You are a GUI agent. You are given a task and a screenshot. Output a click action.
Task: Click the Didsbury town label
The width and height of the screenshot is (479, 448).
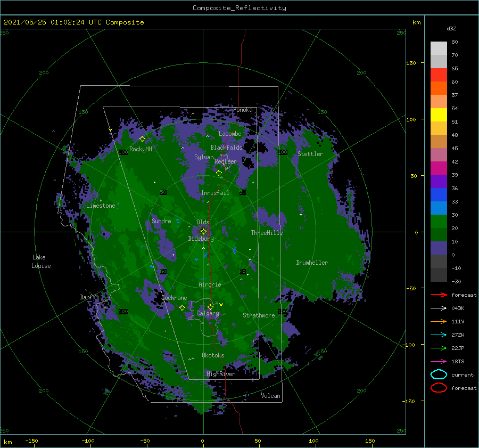[201, 239]
